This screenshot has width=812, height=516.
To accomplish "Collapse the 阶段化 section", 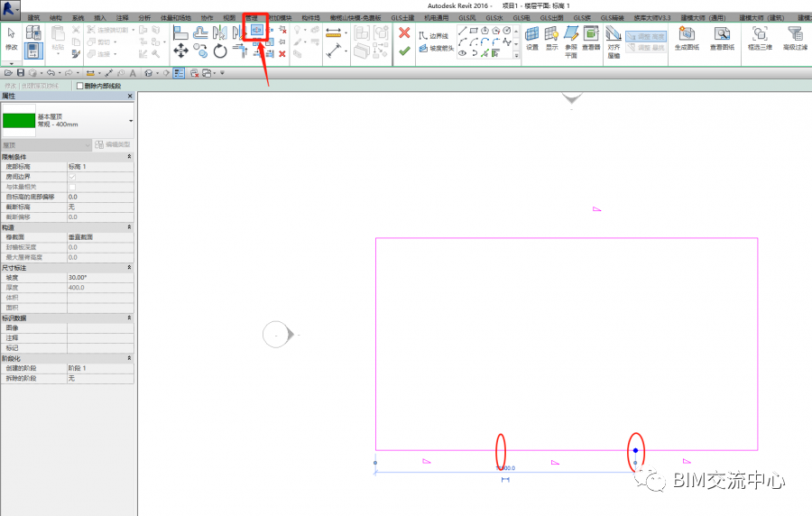I will (129, 358).
